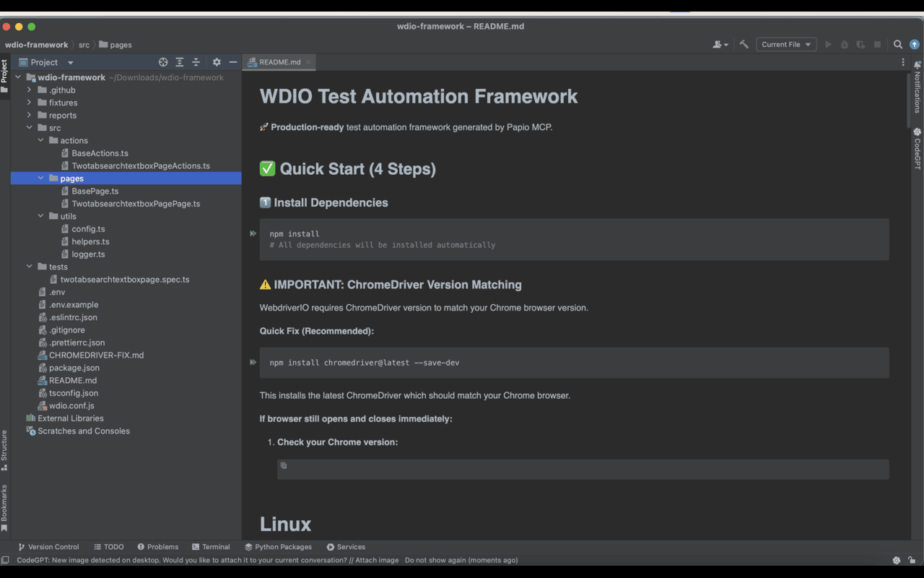The height and width of the screenshot is (578, 924).
Task: Open the Terminal tool tab
Action: [210, 547]
